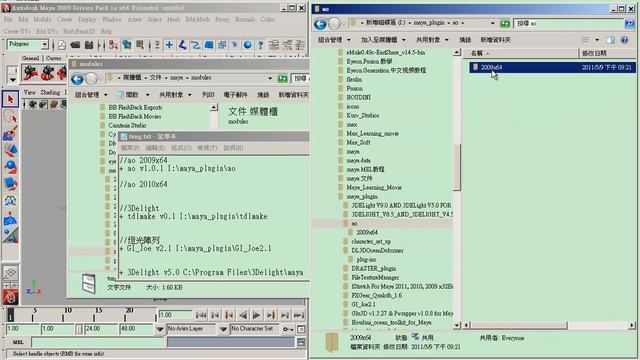The height and width of the screenshot is (360, 640).
Task: Open 組合管理 menu in the ao window
Action: (x=334, y=40)
